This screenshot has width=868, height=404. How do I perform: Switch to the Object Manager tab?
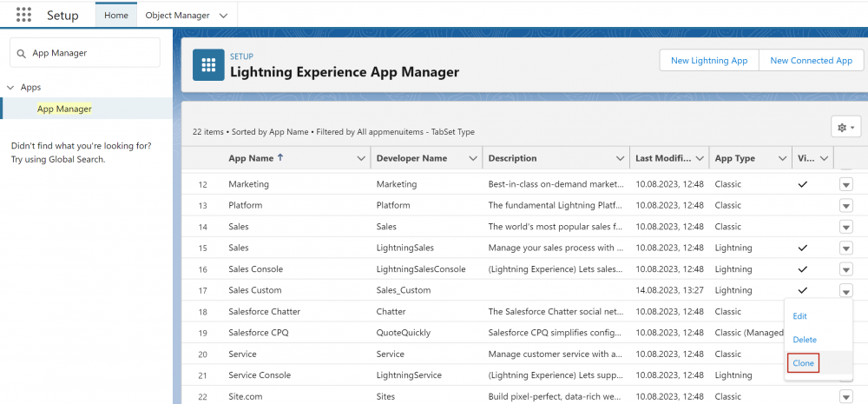pyautogui.click(x=177, y=16)
